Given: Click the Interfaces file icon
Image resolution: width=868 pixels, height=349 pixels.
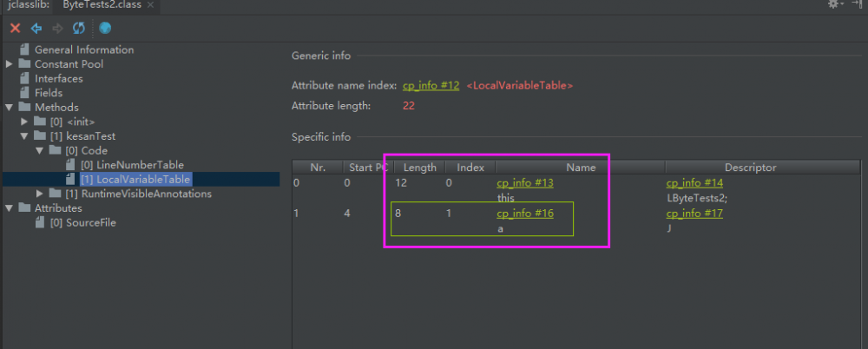Looking at the screenshot, I should tap(23, 78).
